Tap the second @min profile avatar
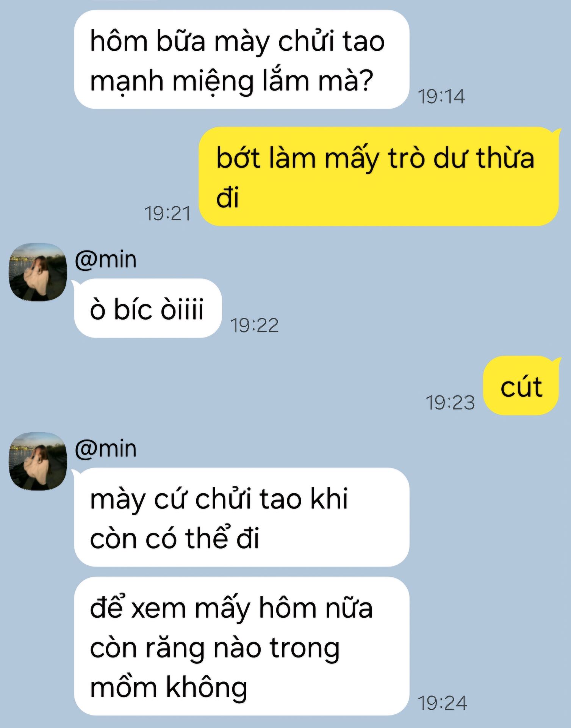The height and width of the screenshot is (728, 571). (x=38, y=461)
